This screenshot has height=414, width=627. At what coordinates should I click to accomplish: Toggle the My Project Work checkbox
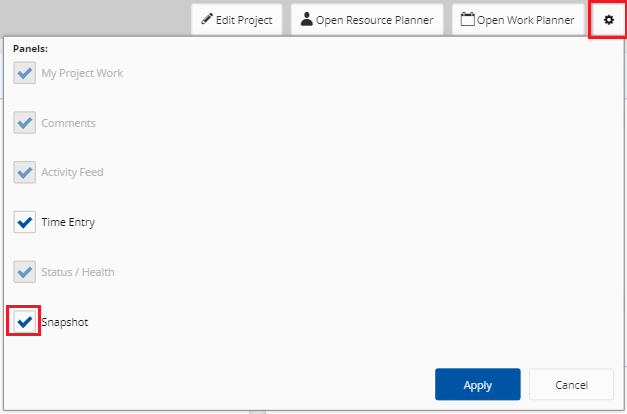(x=24, y=73)
